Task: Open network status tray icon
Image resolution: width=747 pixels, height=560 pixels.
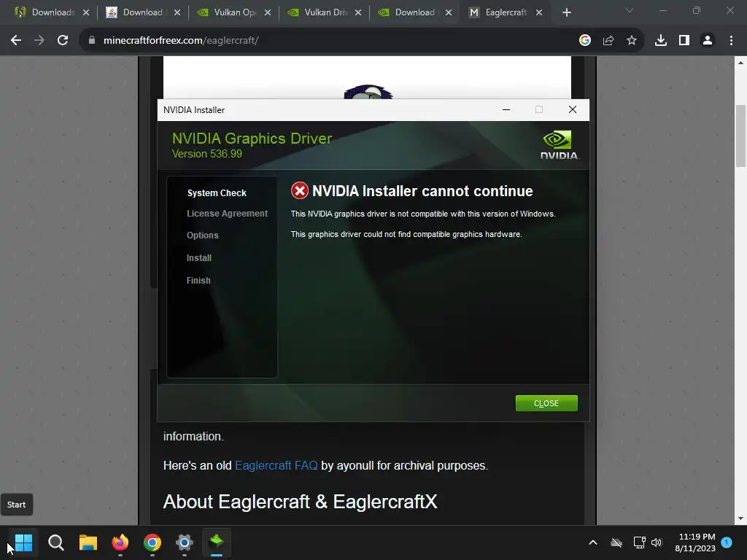Action: pyautogui.click(x=639, y=542)
